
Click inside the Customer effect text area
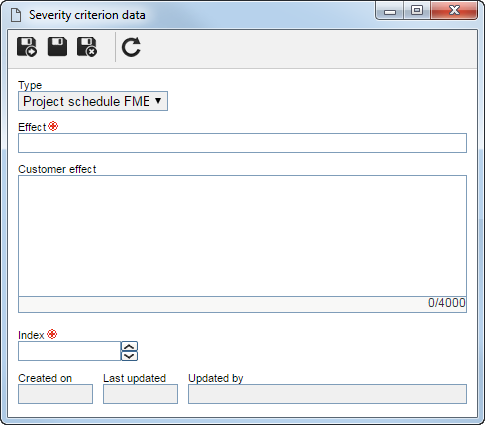242,236
